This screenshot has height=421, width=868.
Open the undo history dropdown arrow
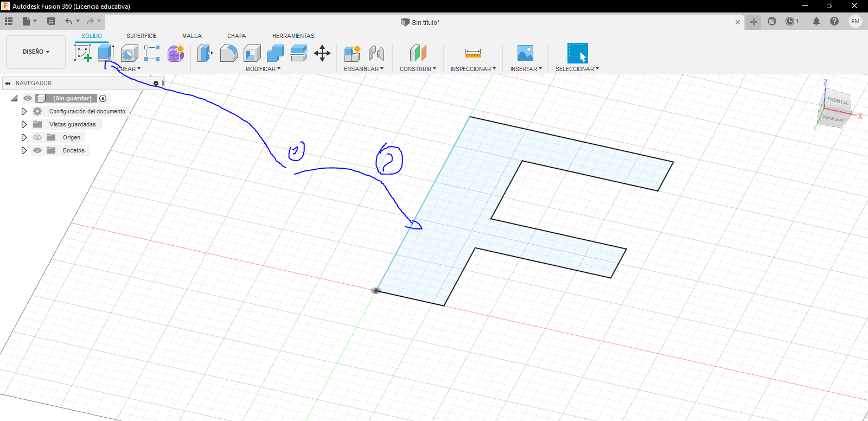tap(78, 21)
